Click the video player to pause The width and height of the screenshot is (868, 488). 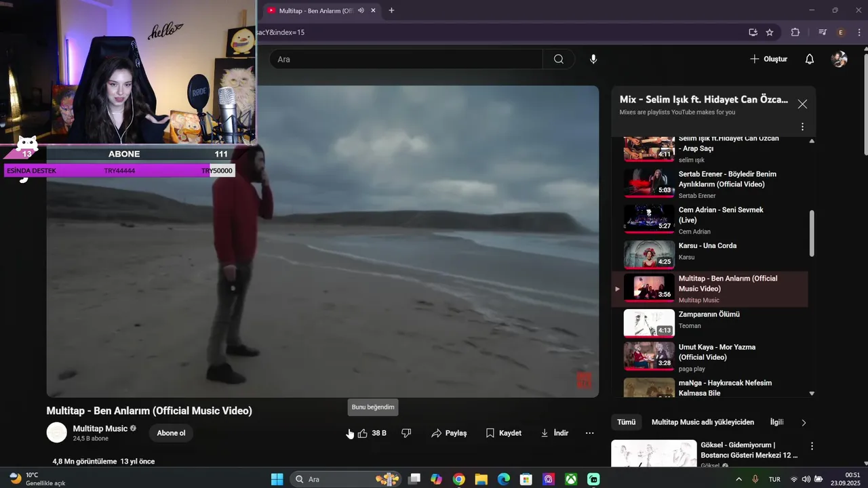323,242
